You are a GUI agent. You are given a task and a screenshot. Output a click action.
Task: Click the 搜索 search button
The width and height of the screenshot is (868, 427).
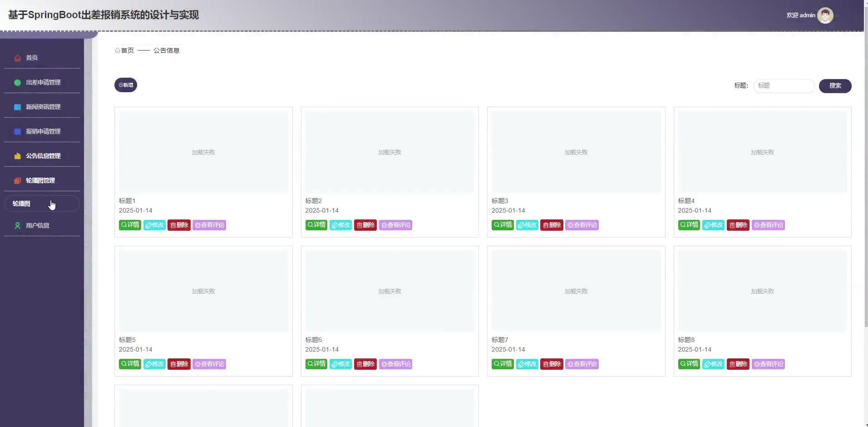(x=835, y=86)
